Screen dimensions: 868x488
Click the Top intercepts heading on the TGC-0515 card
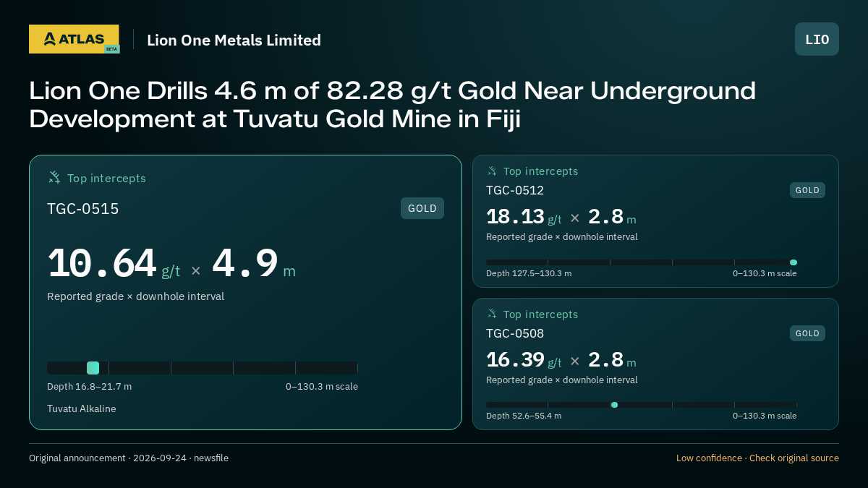pos(106,178)
